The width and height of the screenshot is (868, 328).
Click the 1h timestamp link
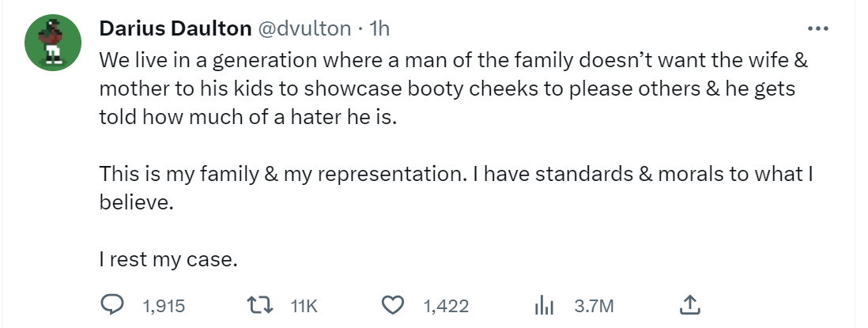(x=380, y=29)
